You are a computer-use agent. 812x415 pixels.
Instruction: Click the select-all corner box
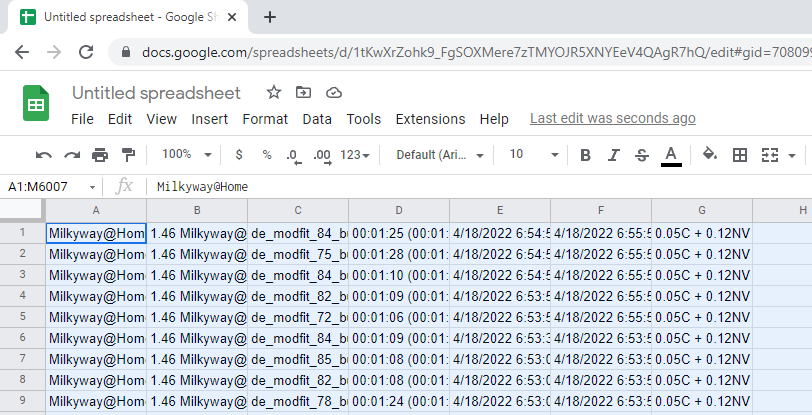(x=22, y=210)
